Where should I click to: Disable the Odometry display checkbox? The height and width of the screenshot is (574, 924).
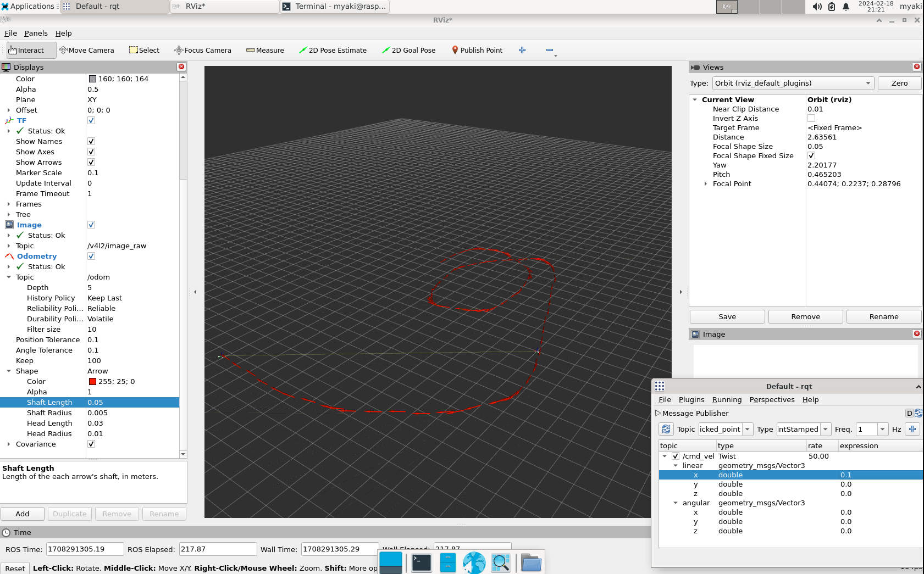91,256
